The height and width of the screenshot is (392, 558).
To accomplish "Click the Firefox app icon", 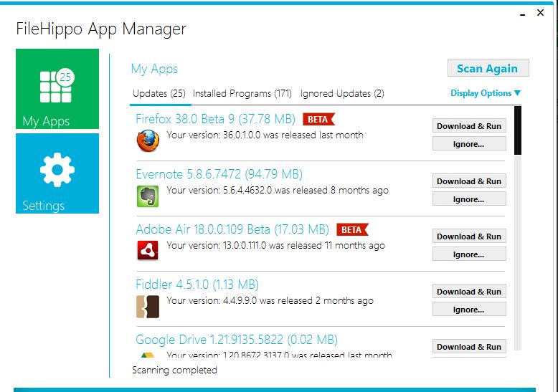I will [148, 141].
